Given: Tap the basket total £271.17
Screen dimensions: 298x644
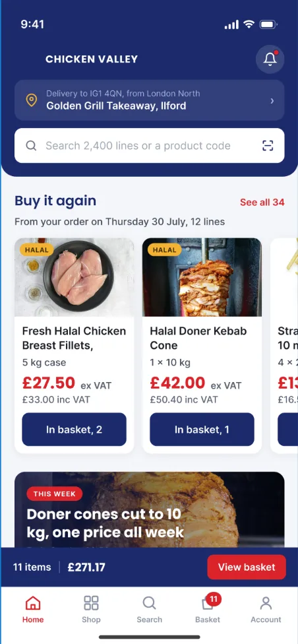Looking at the screenshot, I should (86, 567).
